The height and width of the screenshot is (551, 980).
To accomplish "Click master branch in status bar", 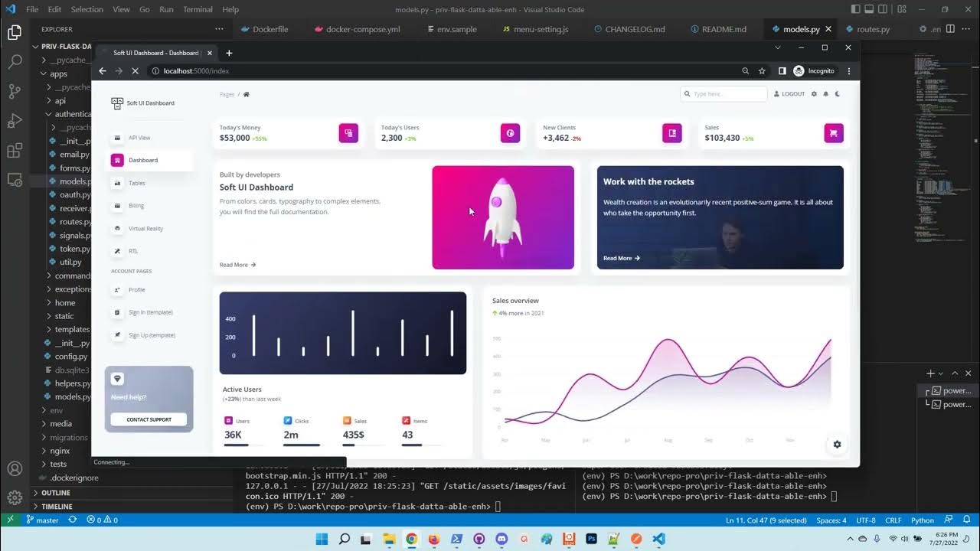I will click(42, 520).
